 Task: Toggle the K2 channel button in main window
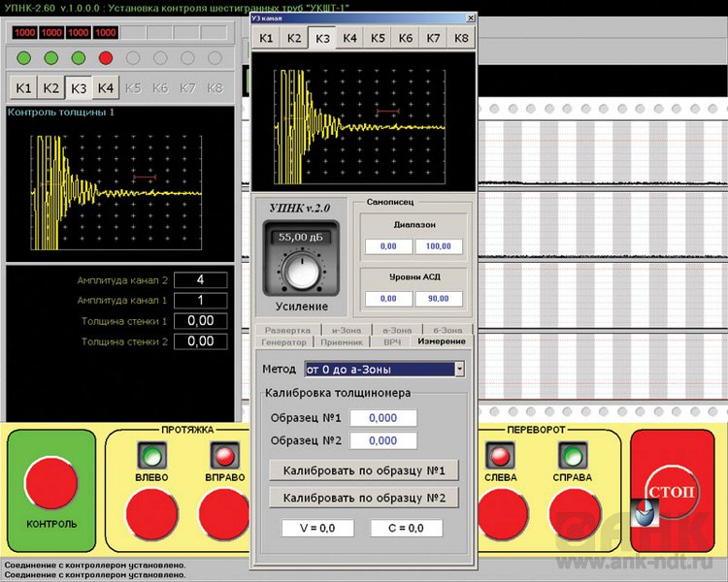(x=51, y=87)
